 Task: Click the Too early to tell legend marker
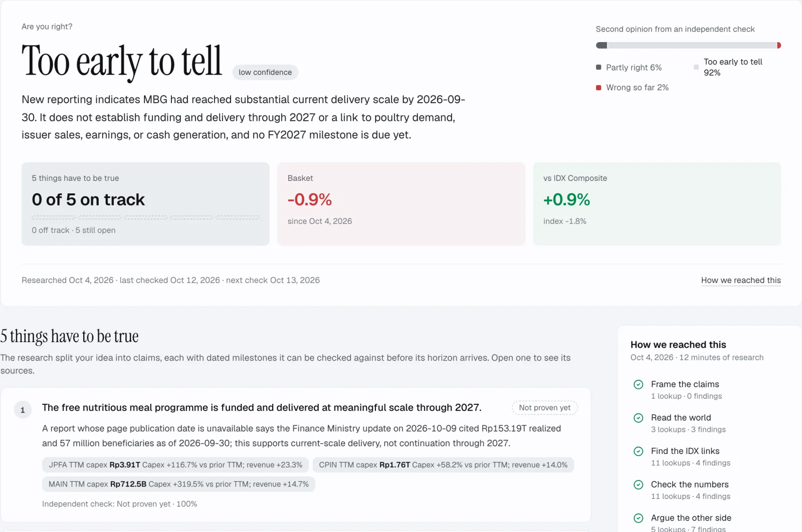696,67
